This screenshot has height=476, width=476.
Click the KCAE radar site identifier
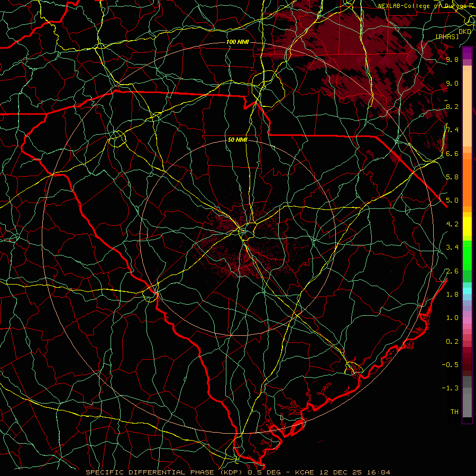pyautogui.click(x=305, y=472)
